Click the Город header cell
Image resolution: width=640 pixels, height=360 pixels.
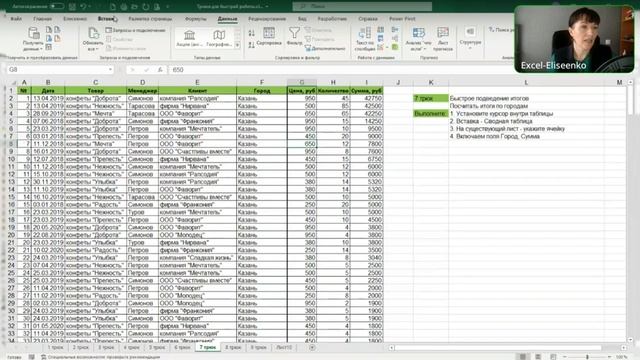(x=262, y=91)
